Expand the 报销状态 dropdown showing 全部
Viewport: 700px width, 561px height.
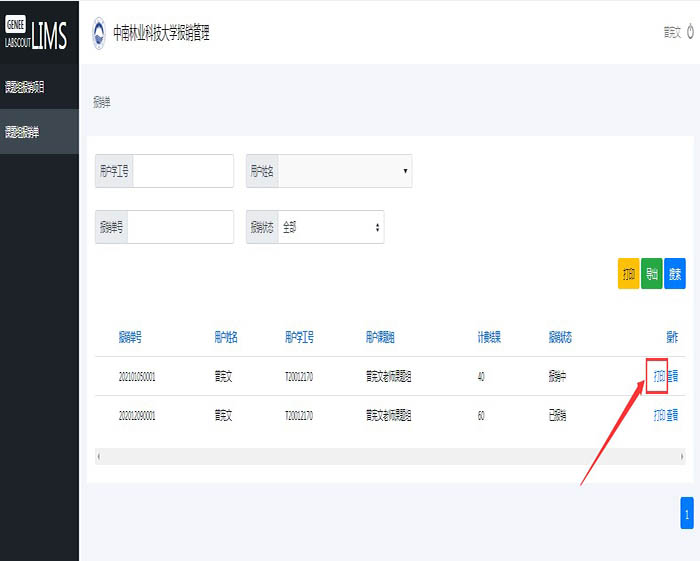(x=330, y=227)
